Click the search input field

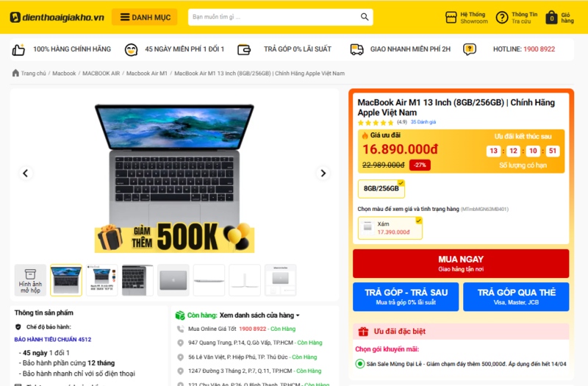pyautogui.click(x=273, y=17)
